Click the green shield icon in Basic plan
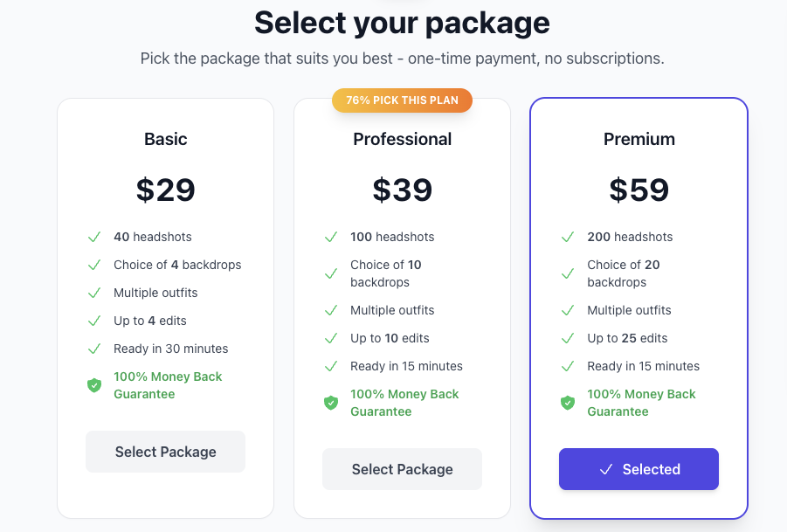The height and width of the screenshot is (532, 787). click(94, 385)
